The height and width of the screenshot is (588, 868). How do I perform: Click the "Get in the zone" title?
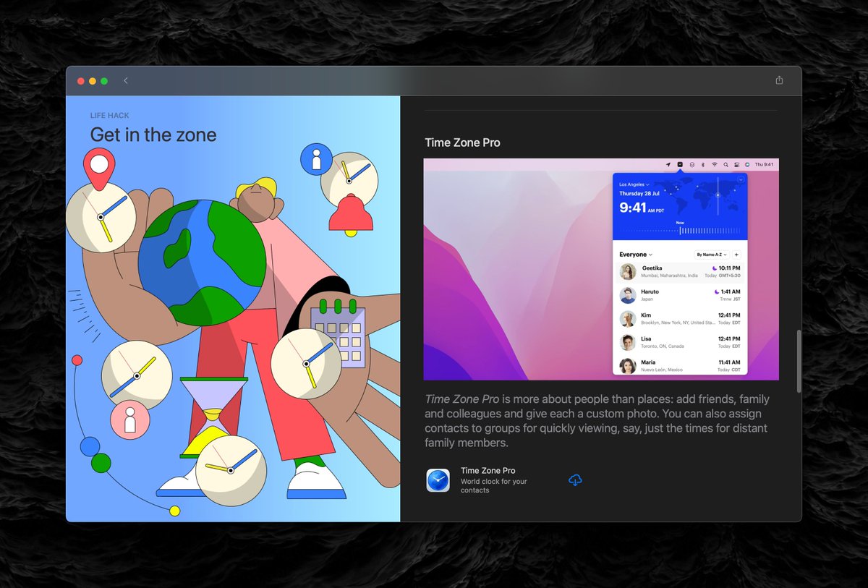pyautogui.click(x=153, y=135)
